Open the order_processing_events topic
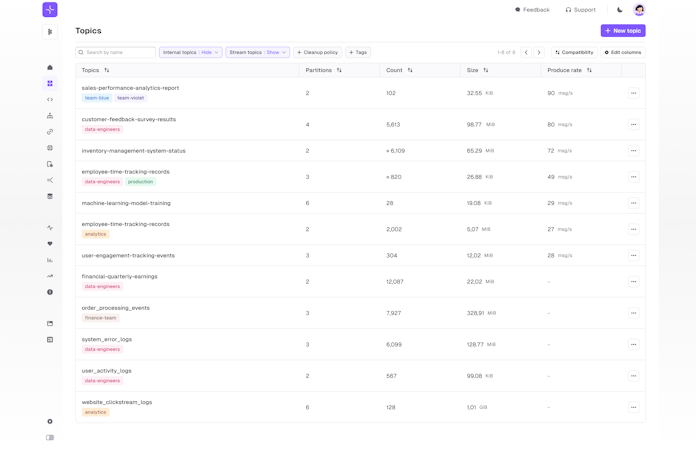The height and width of the screenshot is (450, 696). [116, 308]
